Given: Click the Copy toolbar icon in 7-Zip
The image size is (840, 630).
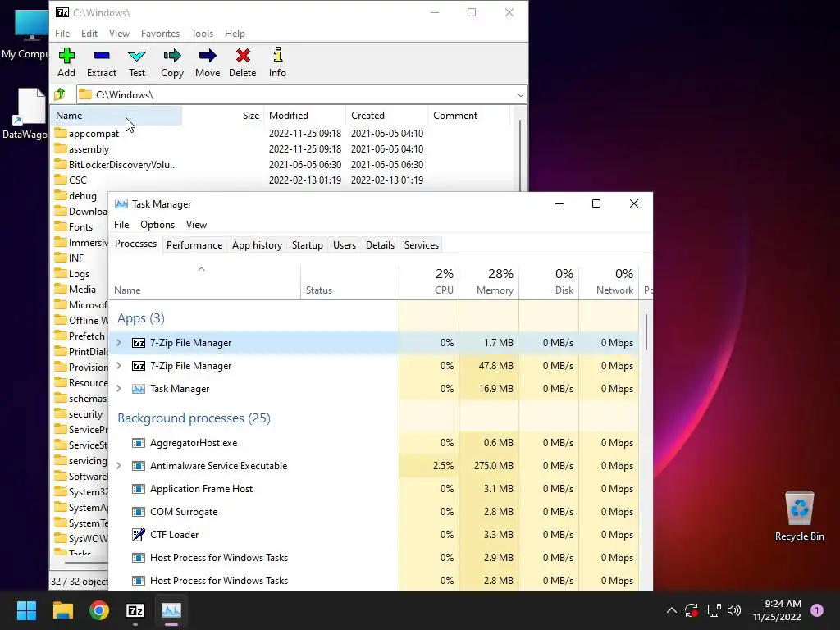Looking at the screenshot, I should 172,62.
